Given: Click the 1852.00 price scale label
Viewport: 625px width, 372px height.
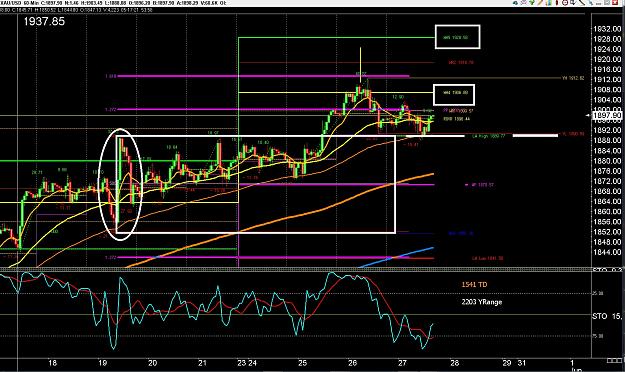Looking at the screenshot, I should pyautogui.click(x=607, y=232).
